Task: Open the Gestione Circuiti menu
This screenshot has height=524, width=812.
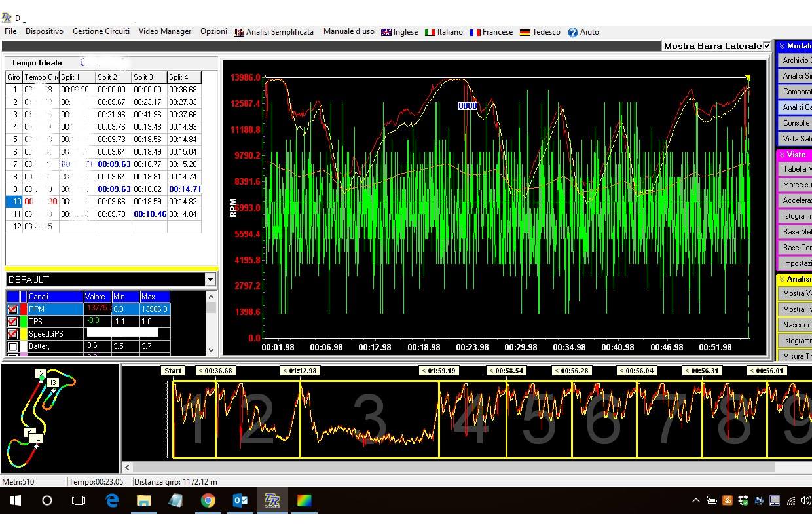Action: click(101, 31)
